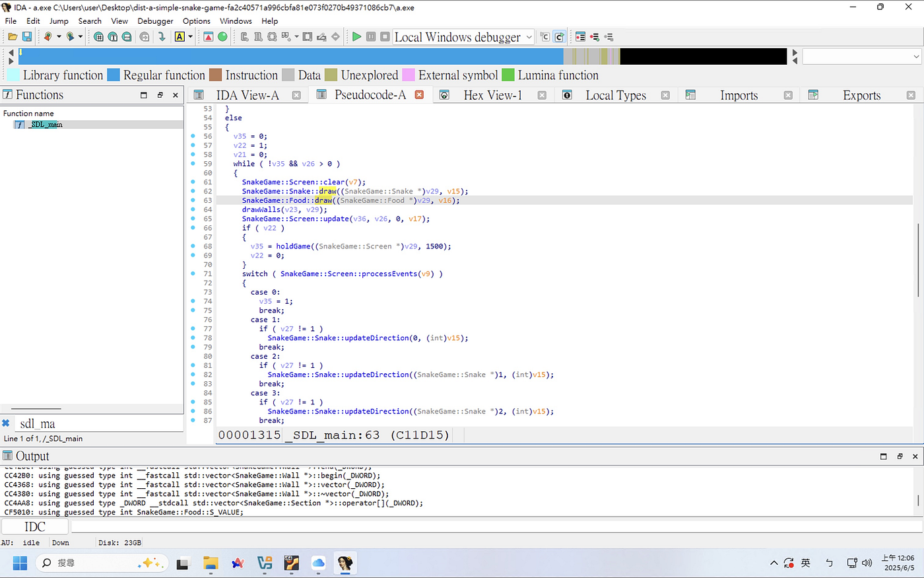Click the green circle toolbar icon

[x=222, y=37]
